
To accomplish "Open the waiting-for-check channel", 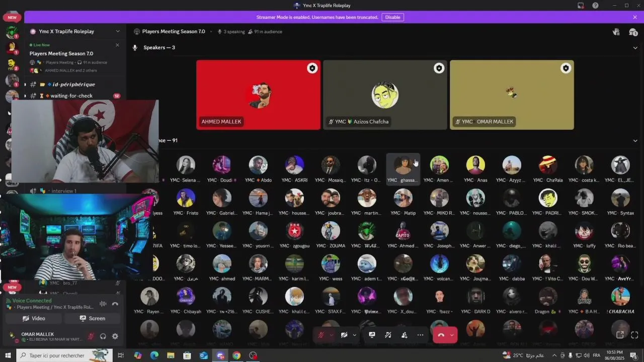I will pos(71,96).
